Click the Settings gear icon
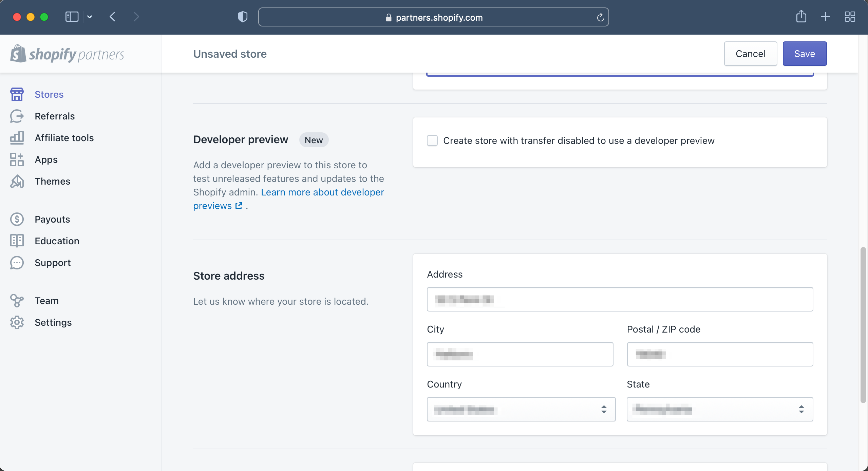Image resolution: width=868 pixels, height=471 pixels. (17, 322)
